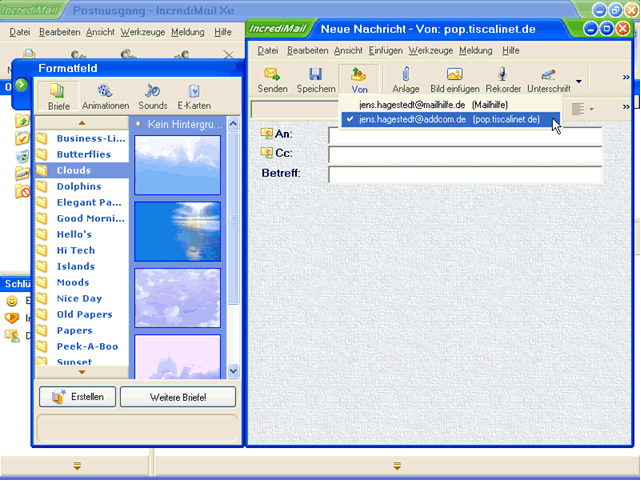
Task: Open Moods category folder
Action: click(82, 282)
